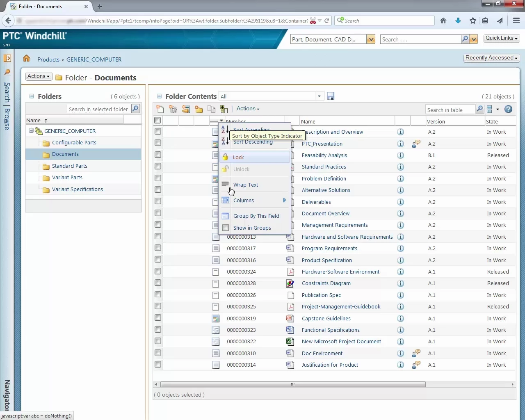
Task: Open info icon for Feasability Analysis
Action: [401, 155]
